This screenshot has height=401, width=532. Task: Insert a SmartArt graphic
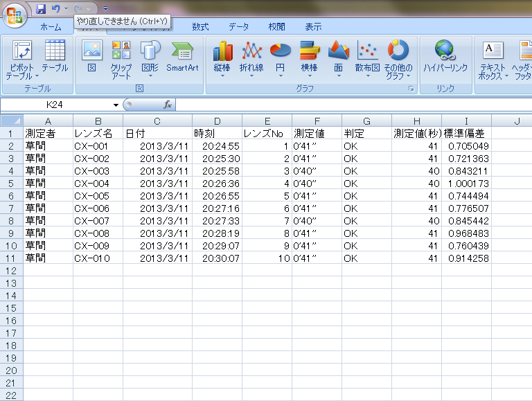183,56
